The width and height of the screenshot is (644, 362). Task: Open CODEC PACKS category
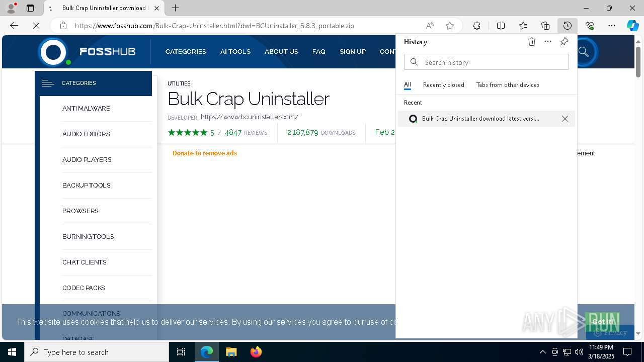pyautogui.click(x=84, y=288)
